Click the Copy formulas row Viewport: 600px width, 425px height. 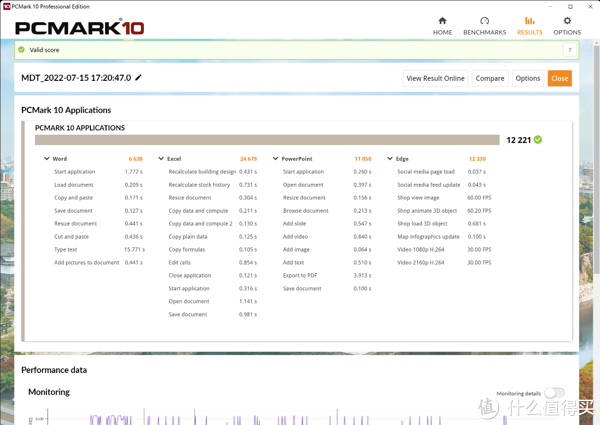pyautogui.click(x=213, y=249)
